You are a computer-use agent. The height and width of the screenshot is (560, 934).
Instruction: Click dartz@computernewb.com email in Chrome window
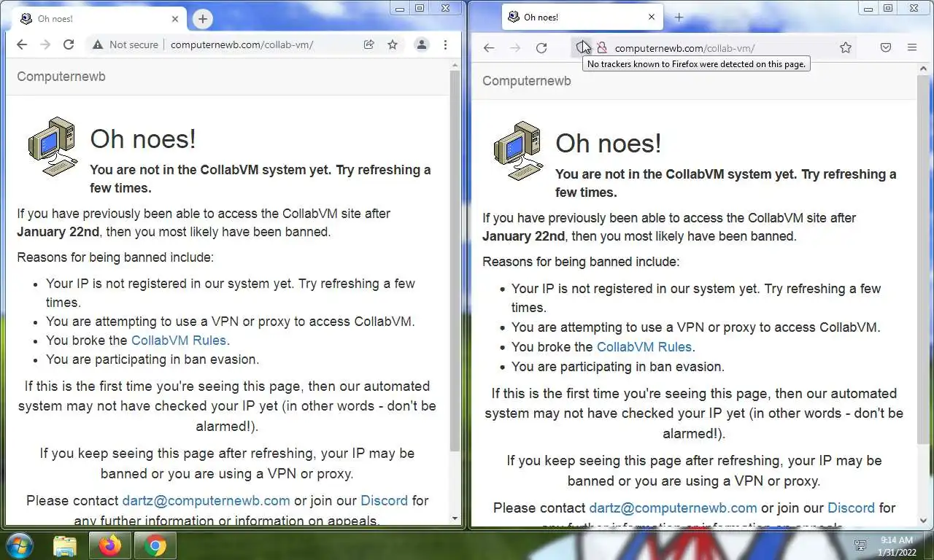206,500
